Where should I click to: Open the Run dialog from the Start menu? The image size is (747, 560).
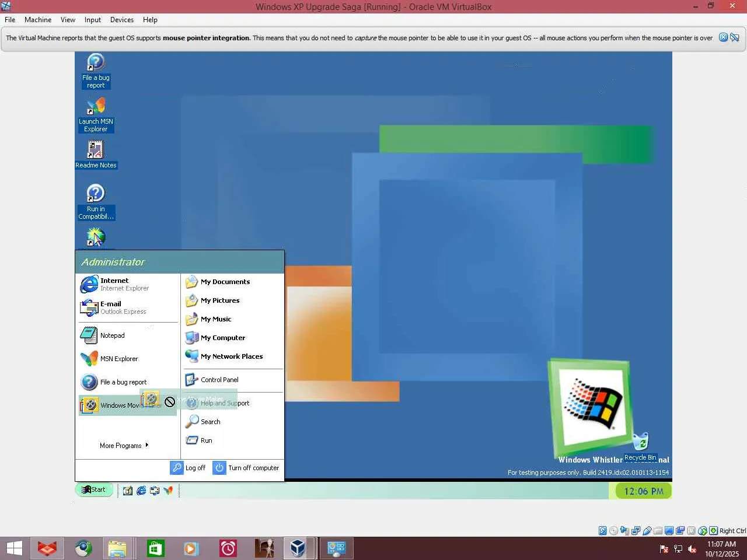233,440
